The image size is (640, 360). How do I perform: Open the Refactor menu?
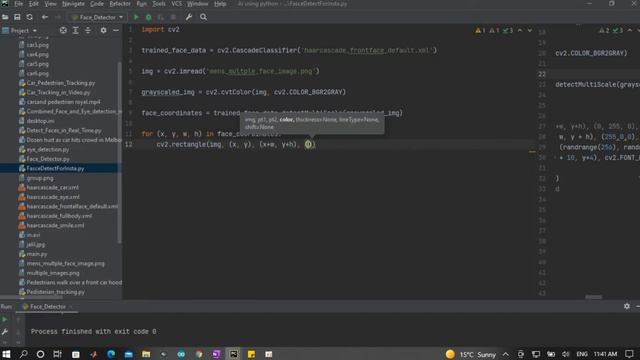pos(120,4)
